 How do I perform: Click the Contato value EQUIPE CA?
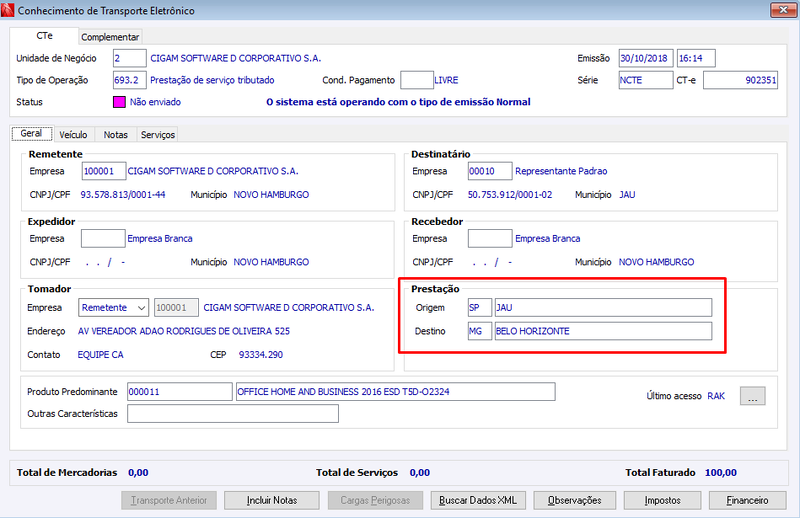101,355
